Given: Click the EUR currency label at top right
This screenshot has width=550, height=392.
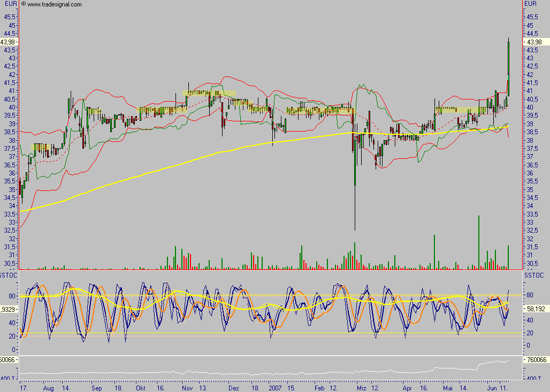Looking at the screenshot, I should pos(531,4).
